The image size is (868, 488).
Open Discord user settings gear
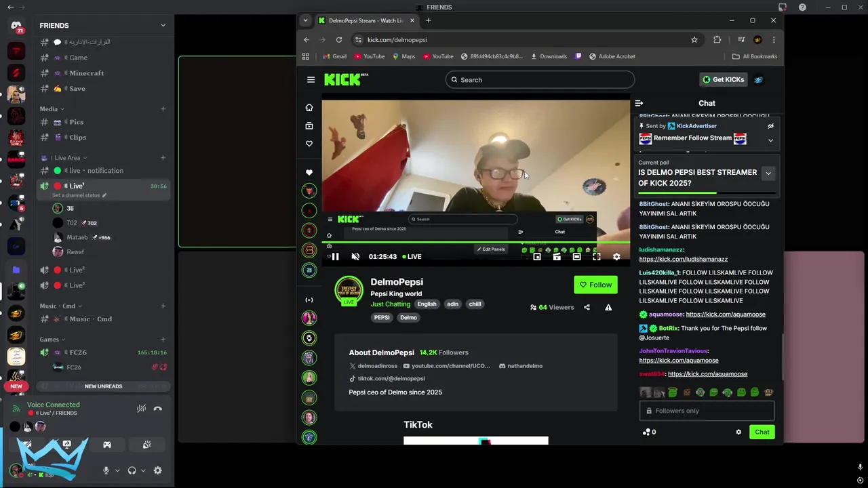pos(157,470)
